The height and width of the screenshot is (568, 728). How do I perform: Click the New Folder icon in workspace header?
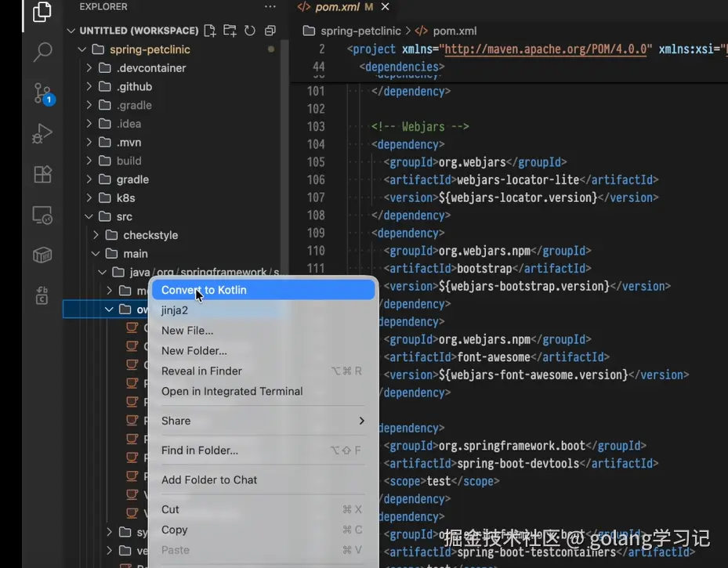click(x=230, y=31)
